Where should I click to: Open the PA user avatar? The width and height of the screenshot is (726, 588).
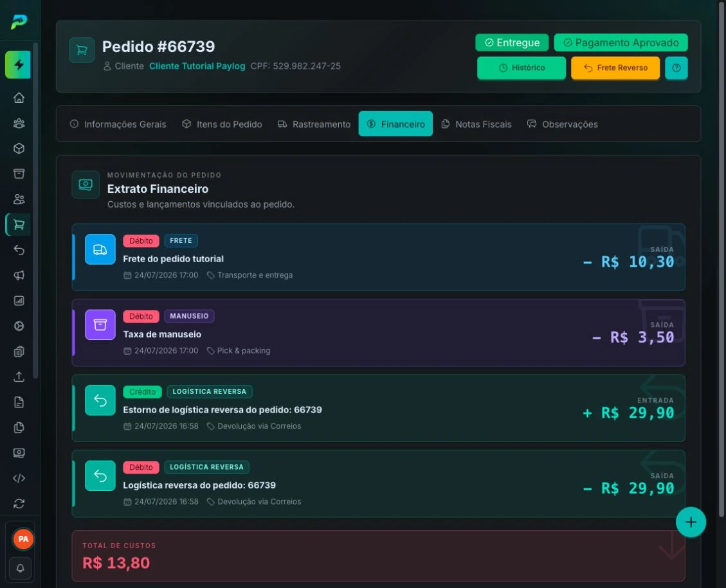coord(23,539)
